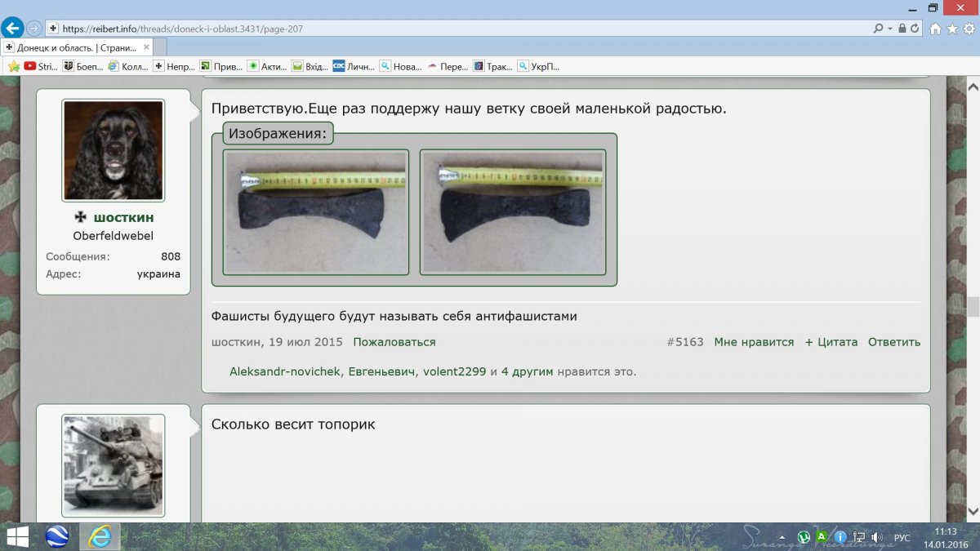Viewport: 980px width, 551px height.
Task: Click the 'Мне нравится' like link
Action: (754, 342)
